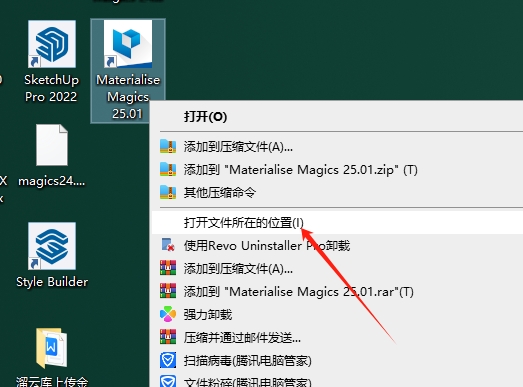Select the Materialise Magics 25.01 desktop shortcut
The height and width of the screenshot is (387, 523).
(x=128, y=70)
